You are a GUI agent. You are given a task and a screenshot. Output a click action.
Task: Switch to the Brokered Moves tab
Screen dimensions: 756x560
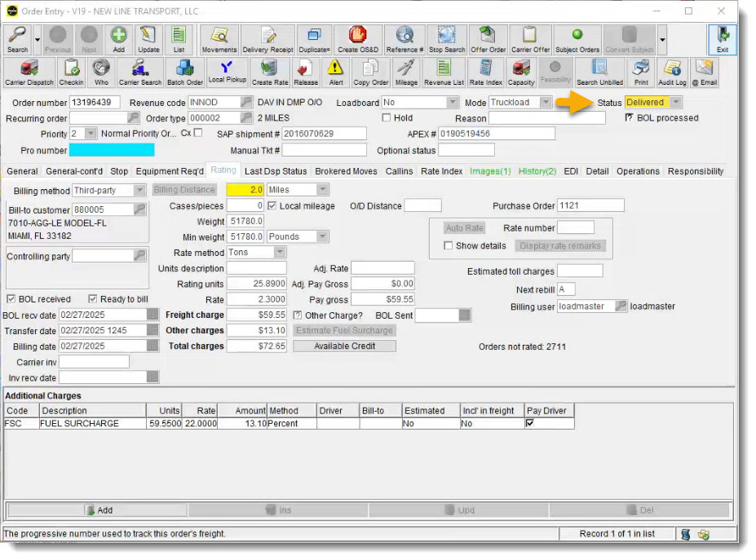click(x=346, y=171)
